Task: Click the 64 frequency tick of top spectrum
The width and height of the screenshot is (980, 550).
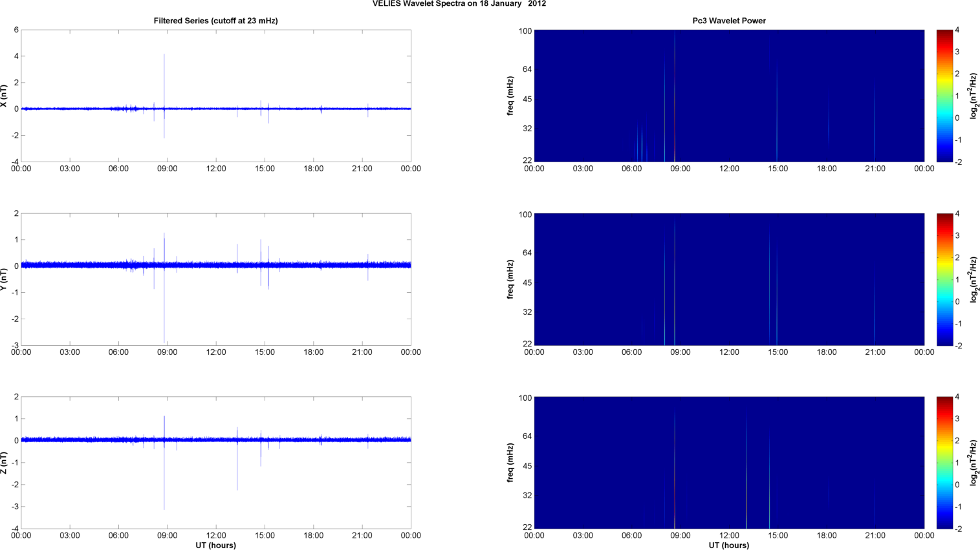Action: 527,69
